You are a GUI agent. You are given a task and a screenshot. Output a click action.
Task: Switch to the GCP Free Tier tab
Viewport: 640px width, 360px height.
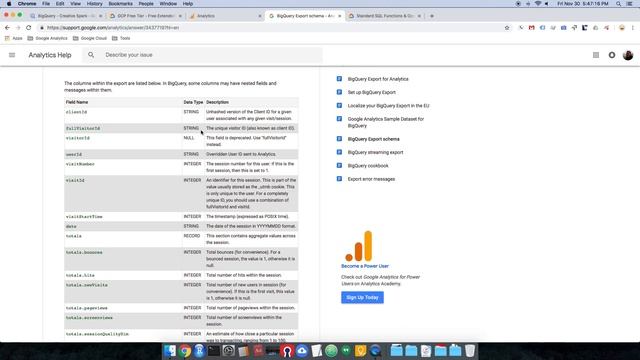[145, 16]
